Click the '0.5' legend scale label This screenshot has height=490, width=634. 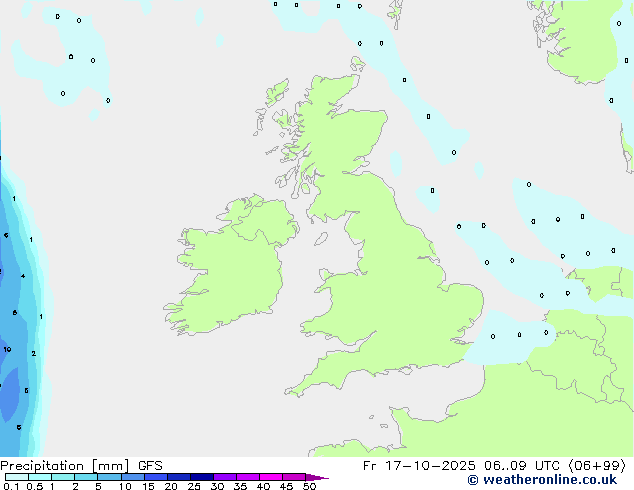click(x=35, y=486)
